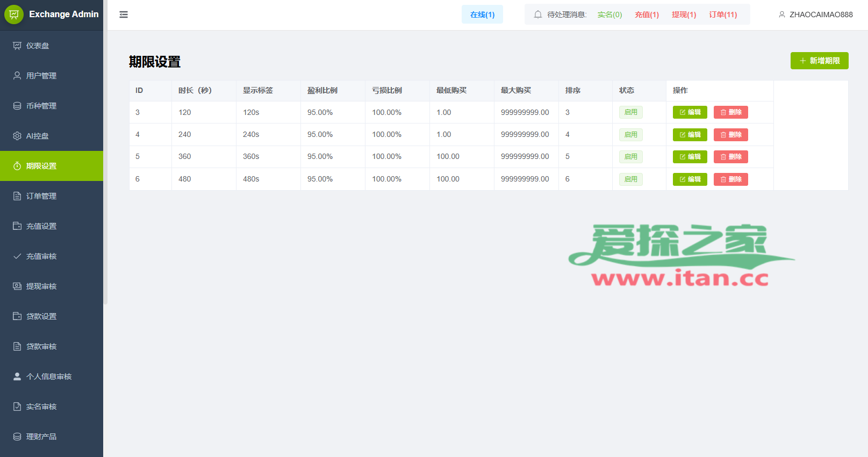Open pending 订单(11) notifications link
This screenshot has height=457, width=868.
(x=723, y=14)
